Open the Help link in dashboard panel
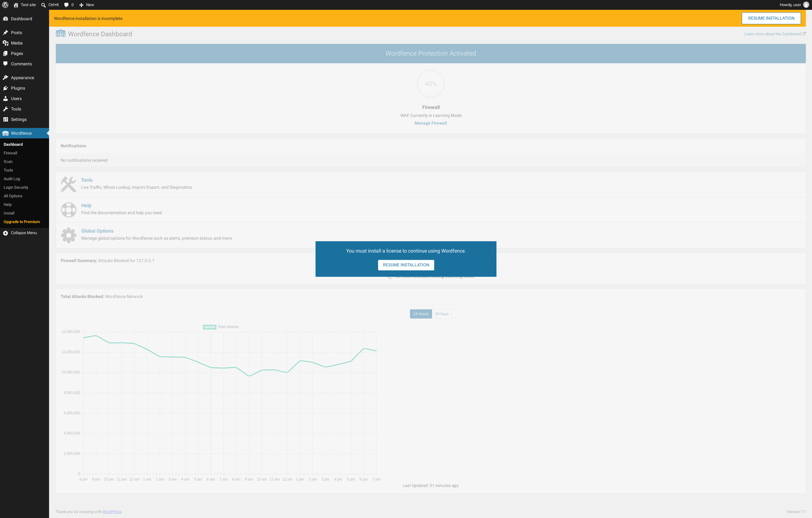 [x=86, y=206]
